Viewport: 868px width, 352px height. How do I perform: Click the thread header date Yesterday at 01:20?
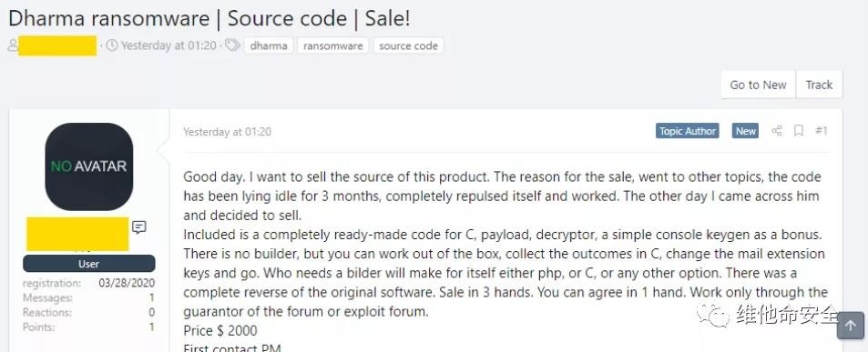pyautogui.click(x=168, y=45)
